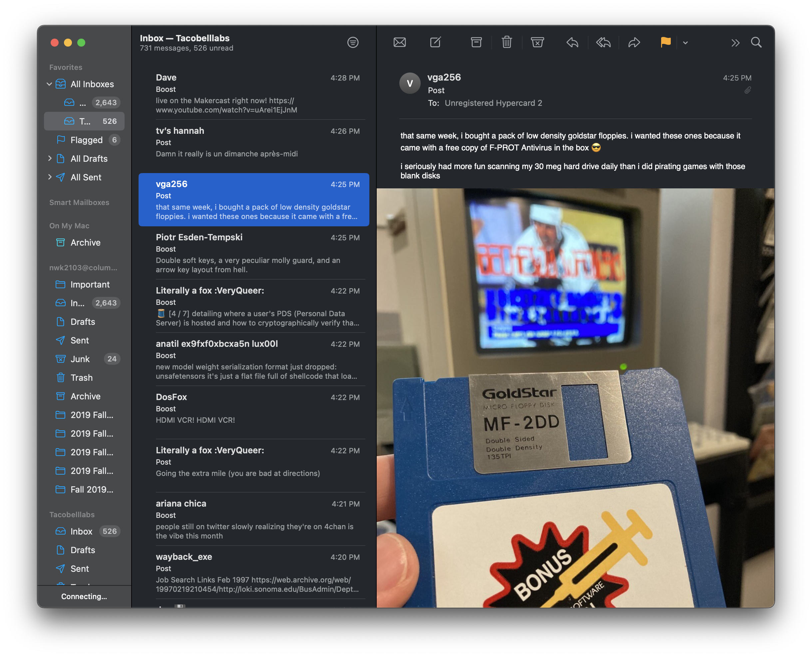Toggle the orange flag on the message
Image resolution: width=812 pixels, height=657 pixels.
pos(665,42)
